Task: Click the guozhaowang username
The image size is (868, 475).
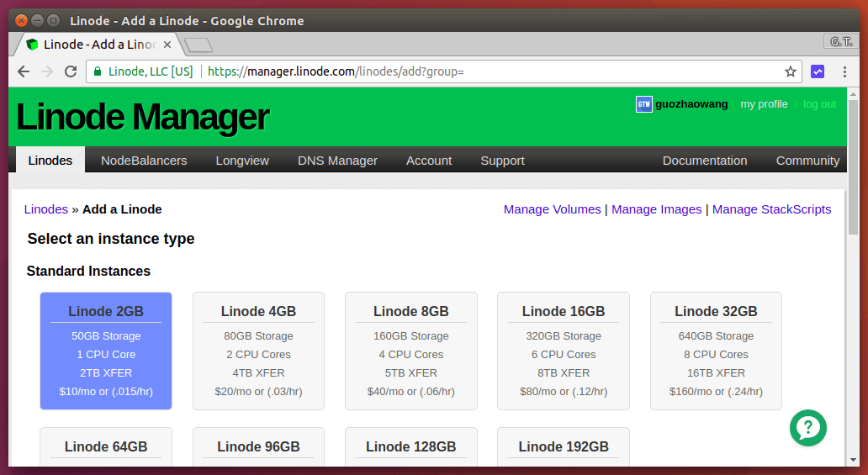Action: coord(691,104)
